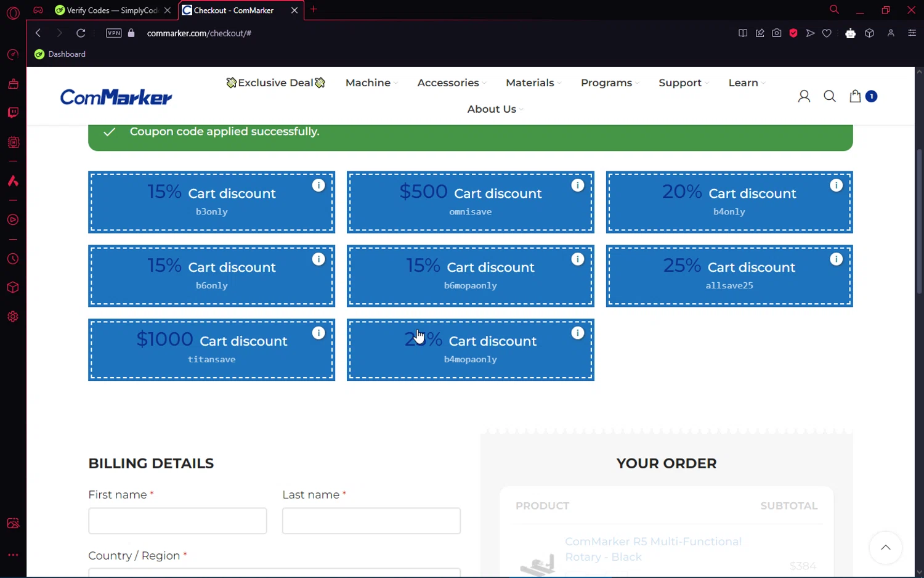Apply the $500 omnisave coupon
This screenshot has width=924, height=578.
471,202
